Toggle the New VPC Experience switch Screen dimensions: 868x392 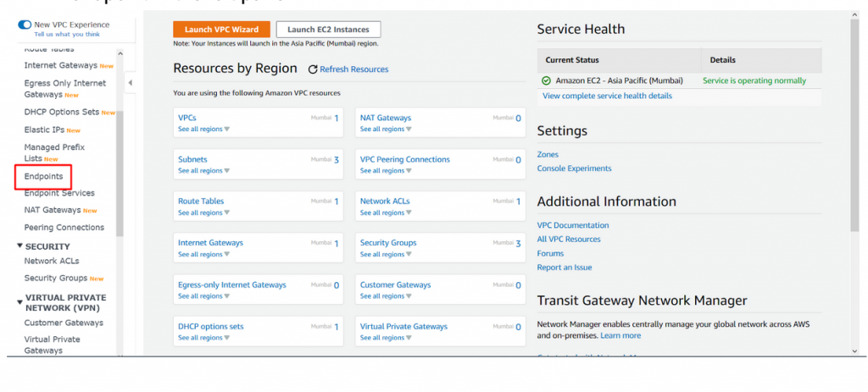[25, 25]
